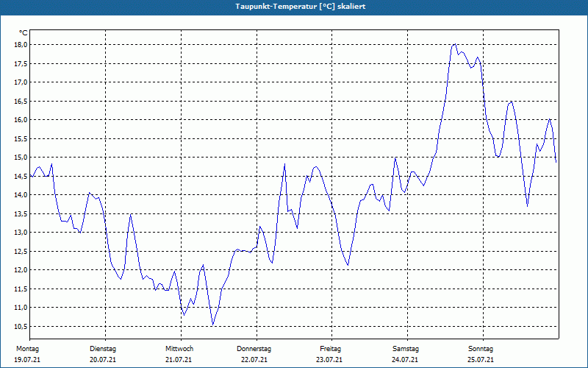
Task: Click the date 19.07.21
Action: click(x=27, y=360)
